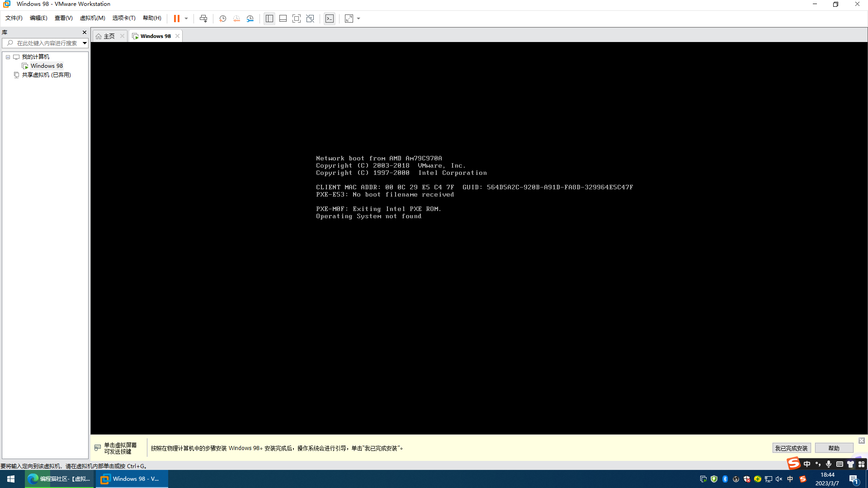Open the 帮助(H) menu
This screenshot has width=868, height=488.
(152, 18)
